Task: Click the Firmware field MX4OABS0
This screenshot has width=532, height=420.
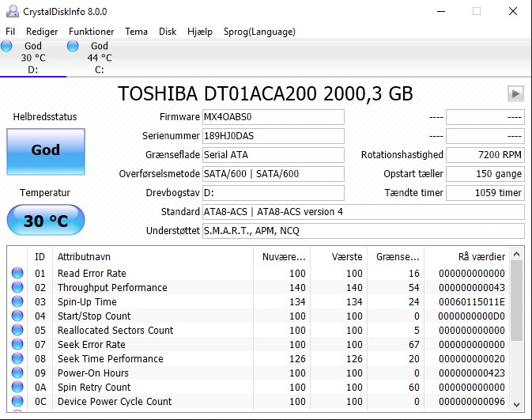Action: pos(274,117)
